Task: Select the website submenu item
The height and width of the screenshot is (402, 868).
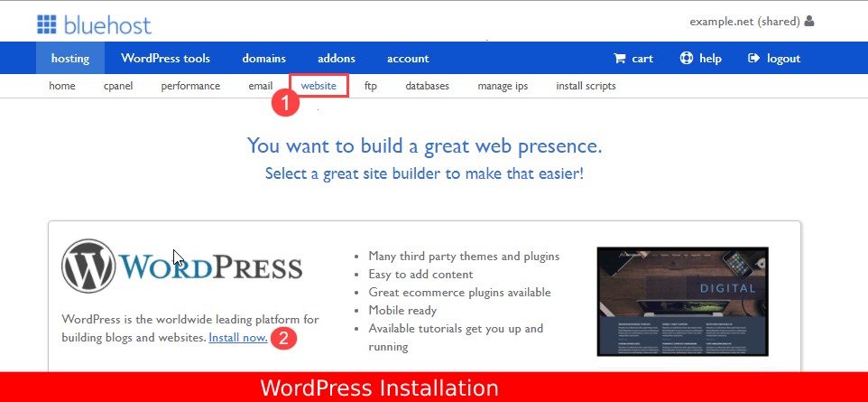Action: [x=319, y=86]
